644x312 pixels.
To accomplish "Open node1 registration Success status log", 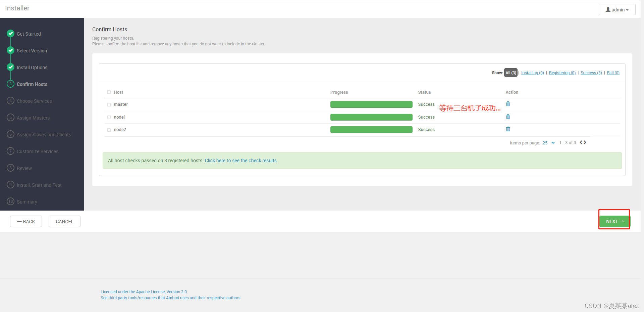I will 426,117.
